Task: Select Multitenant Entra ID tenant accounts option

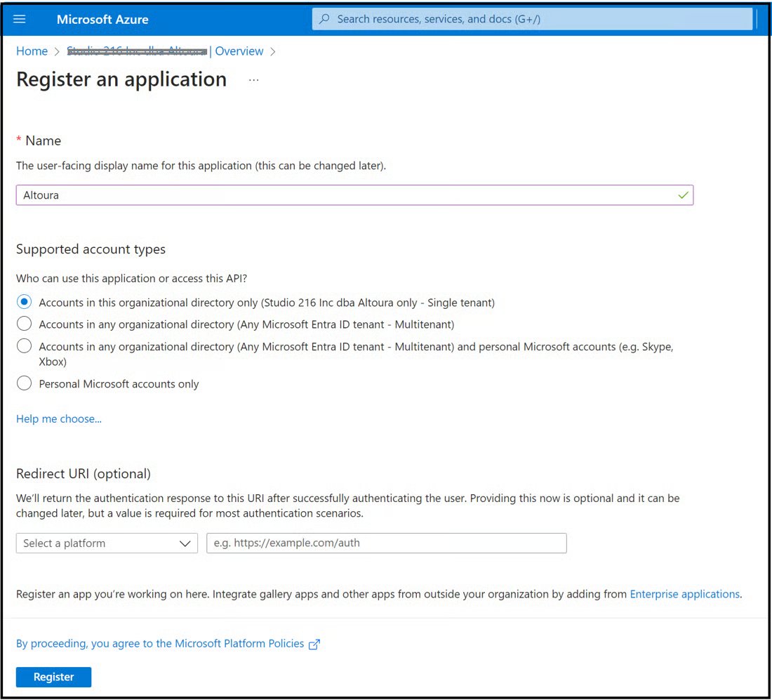Action: click(24, 324)
